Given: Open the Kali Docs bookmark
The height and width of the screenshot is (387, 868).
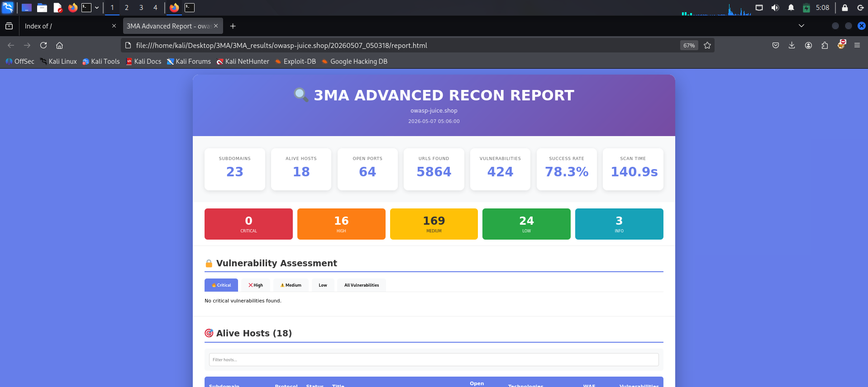Looking at the screenshot, I should 143,61.
